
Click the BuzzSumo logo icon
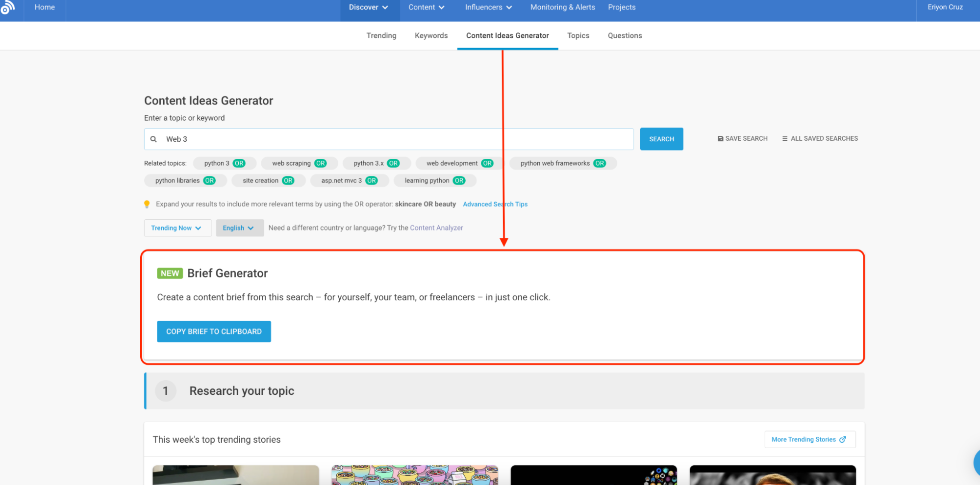point(7,7)
